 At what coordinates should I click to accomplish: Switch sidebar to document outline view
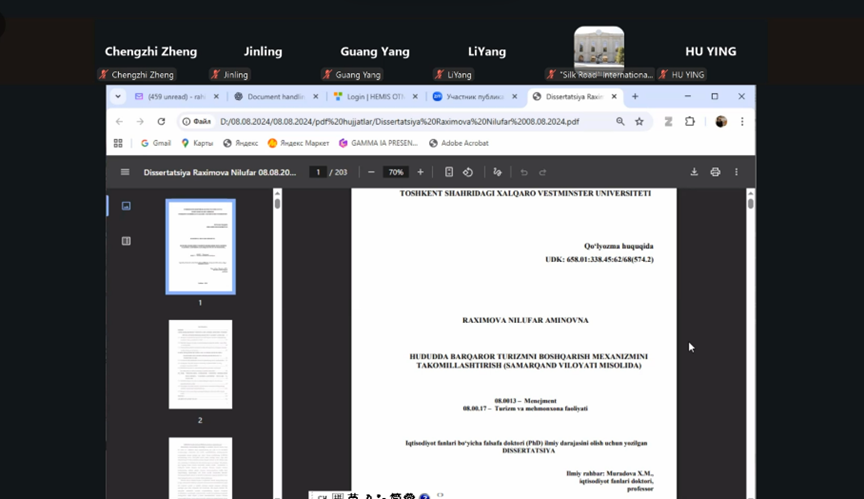[126, 241]
